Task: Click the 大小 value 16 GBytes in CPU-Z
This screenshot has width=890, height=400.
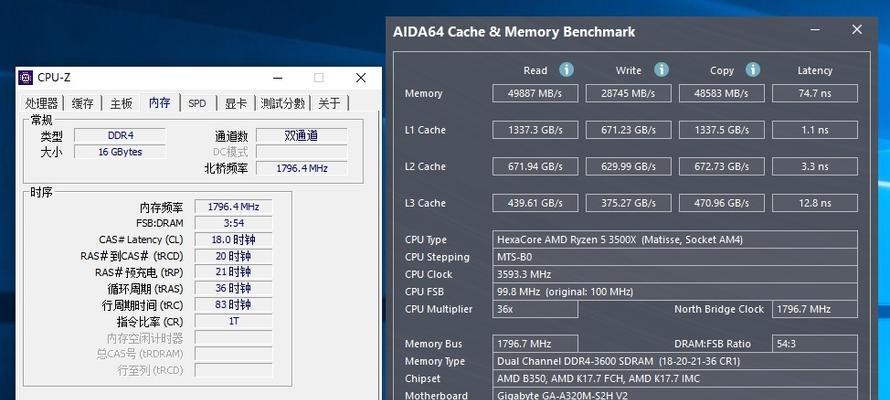Action: (120, 152)
